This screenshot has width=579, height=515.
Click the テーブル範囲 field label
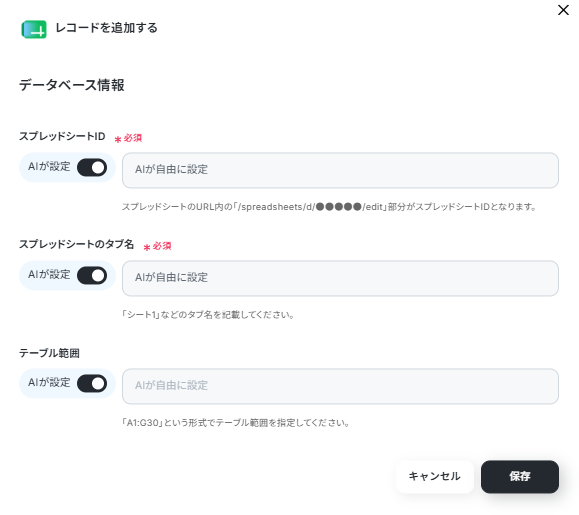(49, 353)
